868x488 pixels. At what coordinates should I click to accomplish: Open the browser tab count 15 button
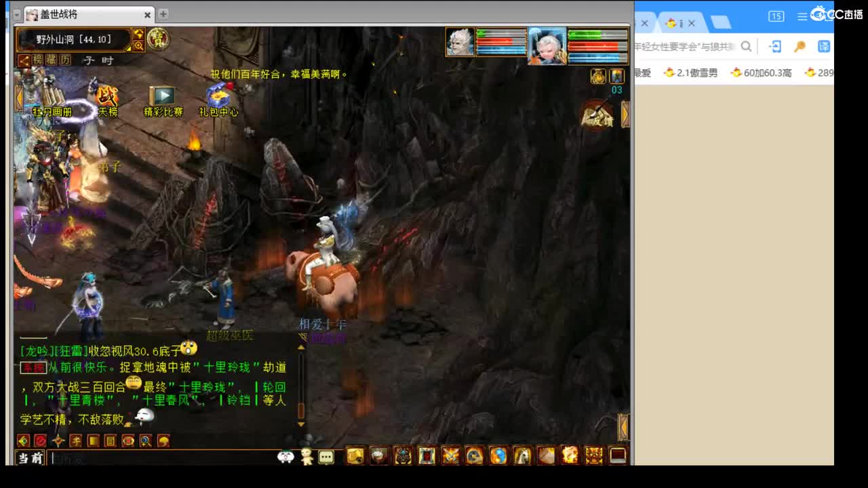click(776, 16)
